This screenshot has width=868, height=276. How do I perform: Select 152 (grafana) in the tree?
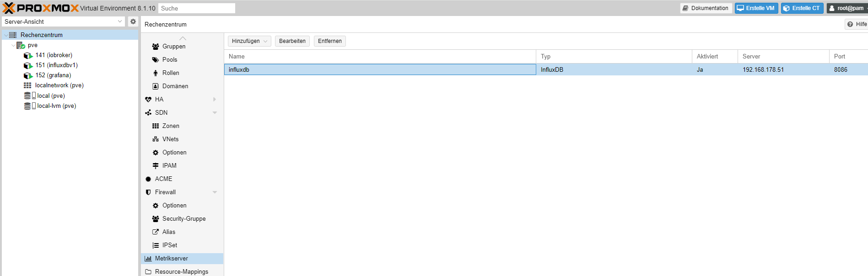coord(70,75)
